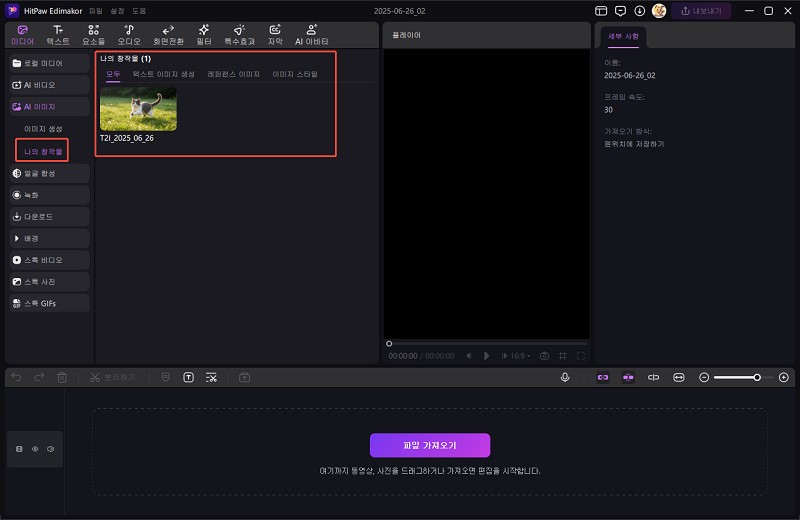Click the trash delete icon

click(62, 377)
